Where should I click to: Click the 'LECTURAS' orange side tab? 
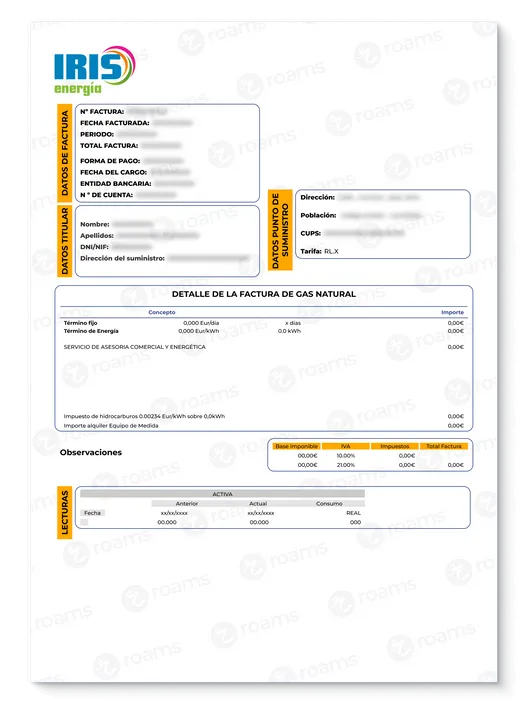(x=65, y=512)
